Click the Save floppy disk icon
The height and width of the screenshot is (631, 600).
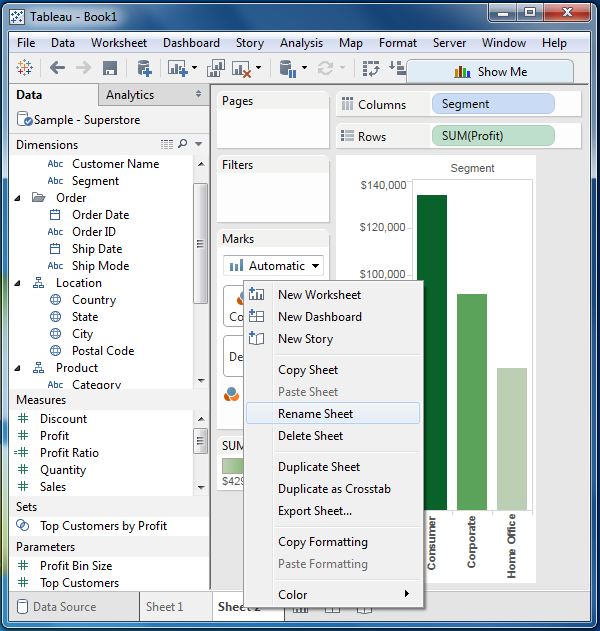[x=111, y=69]
